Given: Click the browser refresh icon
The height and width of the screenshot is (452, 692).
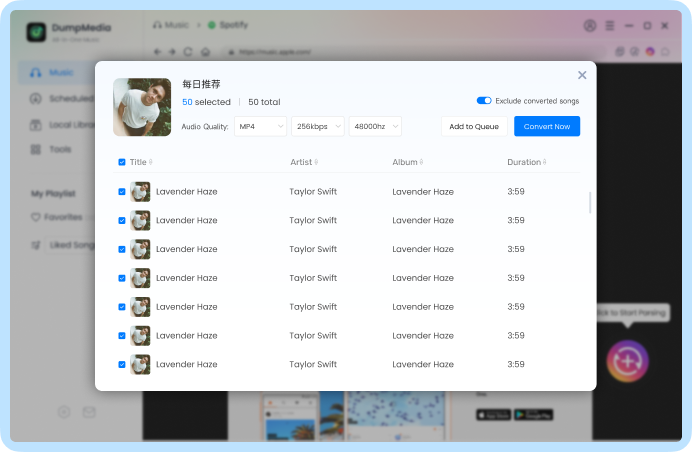Looking at the screenshot, I should tap(188, 51).
